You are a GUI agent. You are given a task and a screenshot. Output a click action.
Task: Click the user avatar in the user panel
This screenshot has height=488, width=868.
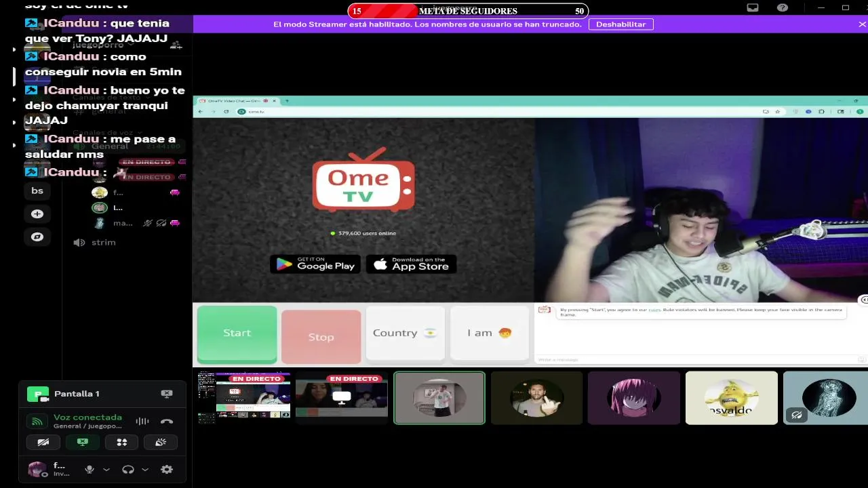click(x=37, y=469)
